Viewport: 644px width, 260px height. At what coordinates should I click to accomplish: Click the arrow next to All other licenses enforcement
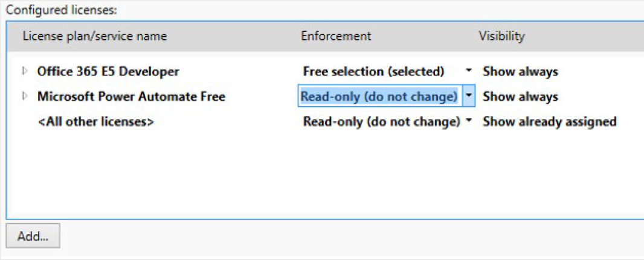(469, 121)
